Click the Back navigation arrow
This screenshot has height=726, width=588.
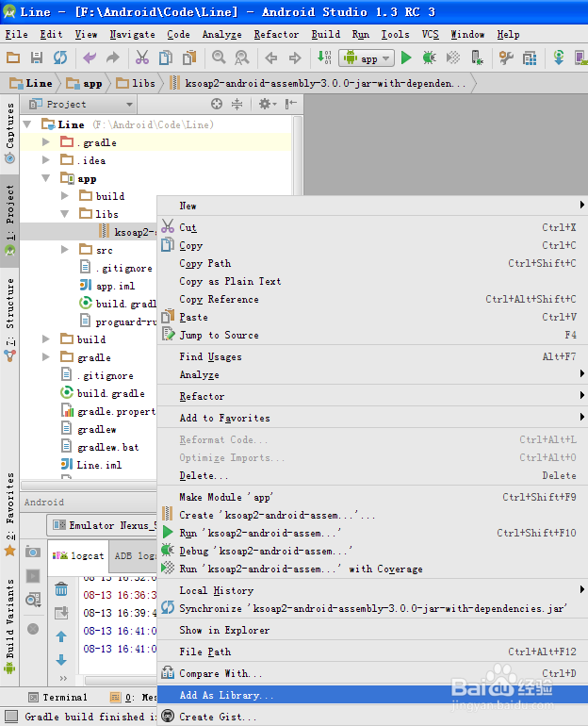click(271, 58)
